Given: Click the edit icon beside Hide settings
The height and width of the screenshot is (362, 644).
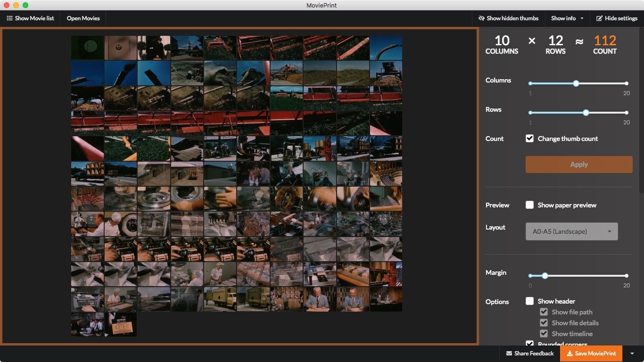Looking at the screenshot, I should click(599, 18).
